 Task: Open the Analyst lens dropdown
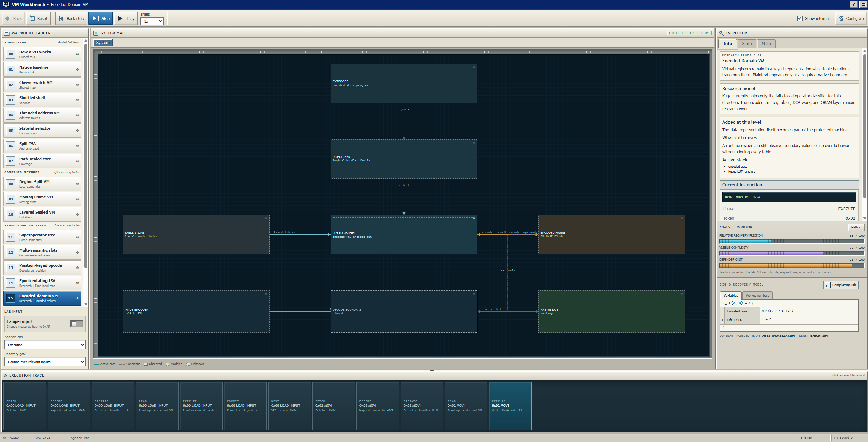45,345
